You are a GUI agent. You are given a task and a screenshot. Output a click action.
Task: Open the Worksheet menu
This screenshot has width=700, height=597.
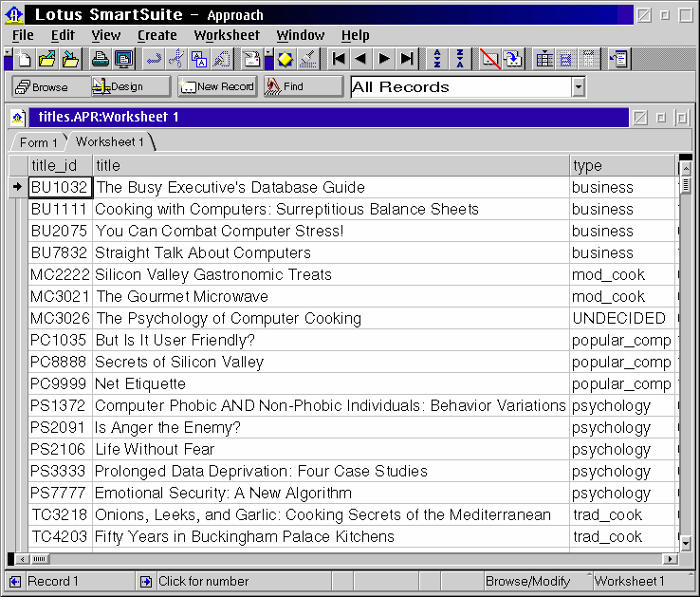tap(227, 35)
